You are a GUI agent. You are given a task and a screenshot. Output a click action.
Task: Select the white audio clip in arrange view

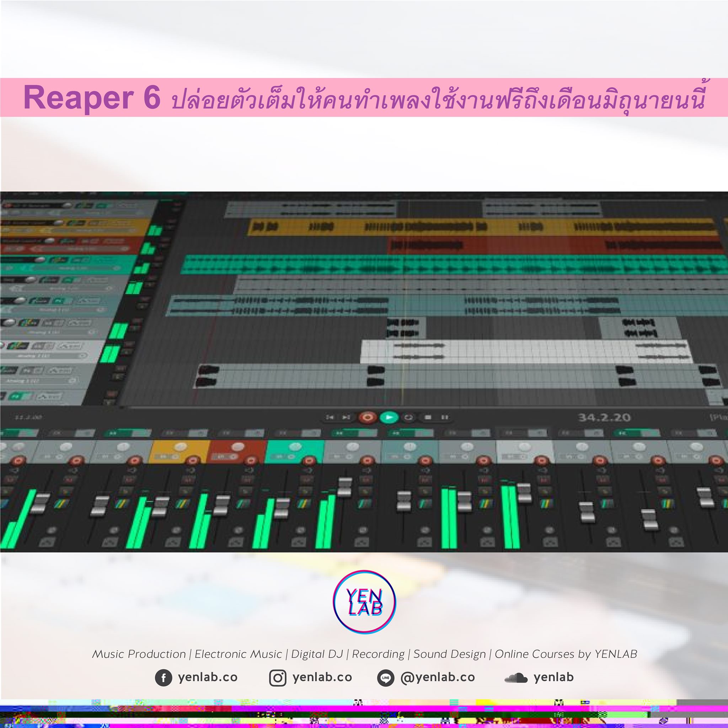(526, 351)
